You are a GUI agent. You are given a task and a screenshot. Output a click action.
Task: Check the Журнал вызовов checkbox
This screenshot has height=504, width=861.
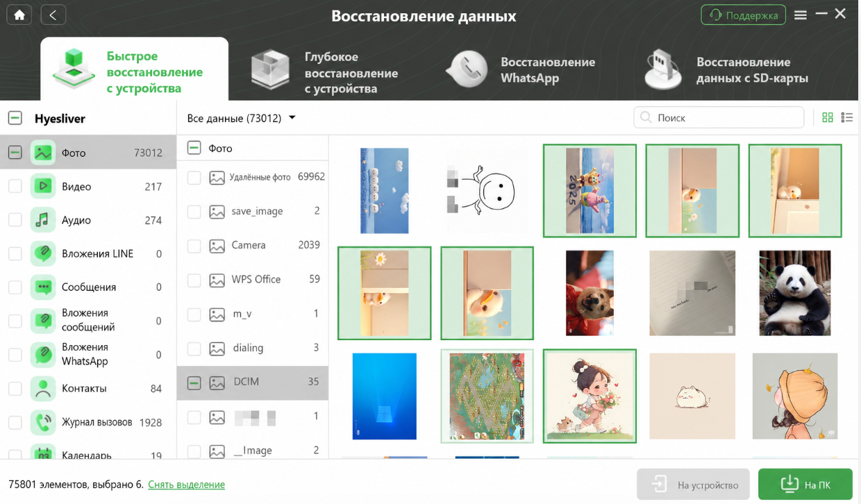[15, 422]
